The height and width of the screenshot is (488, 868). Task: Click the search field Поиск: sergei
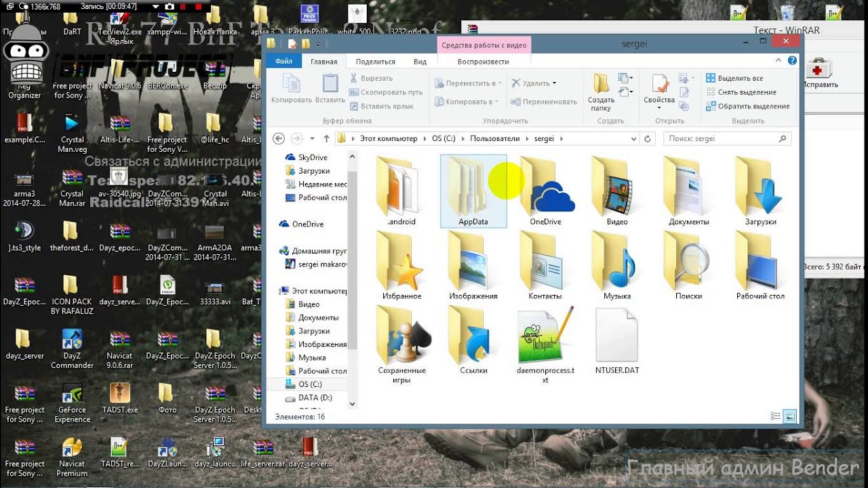[x=721, y=138]
